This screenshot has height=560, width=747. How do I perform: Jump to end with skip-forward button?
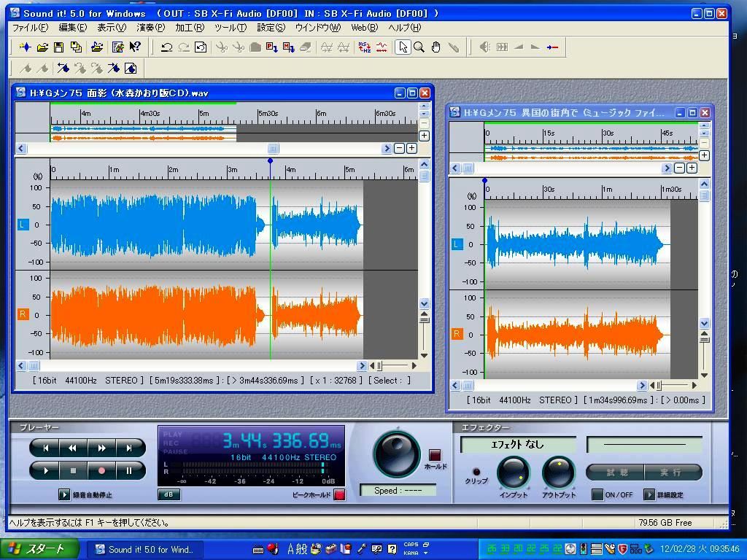128,448
